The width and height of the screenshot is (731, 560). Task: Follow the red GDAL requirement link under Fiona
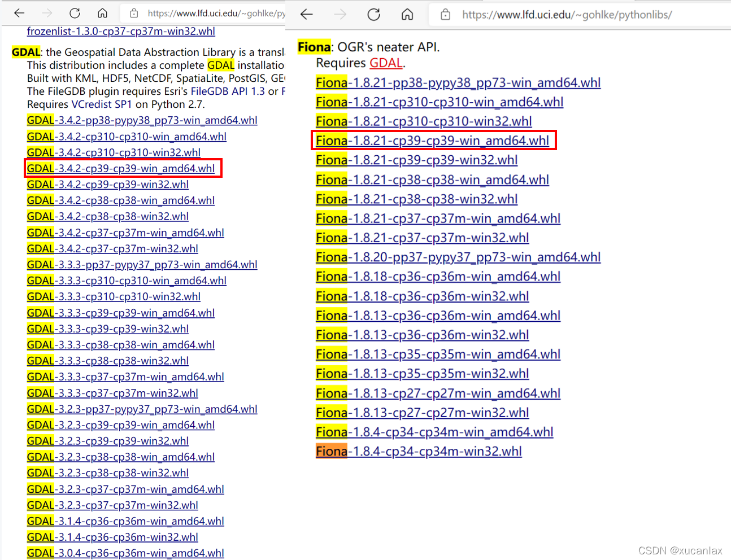click(386, 63)
